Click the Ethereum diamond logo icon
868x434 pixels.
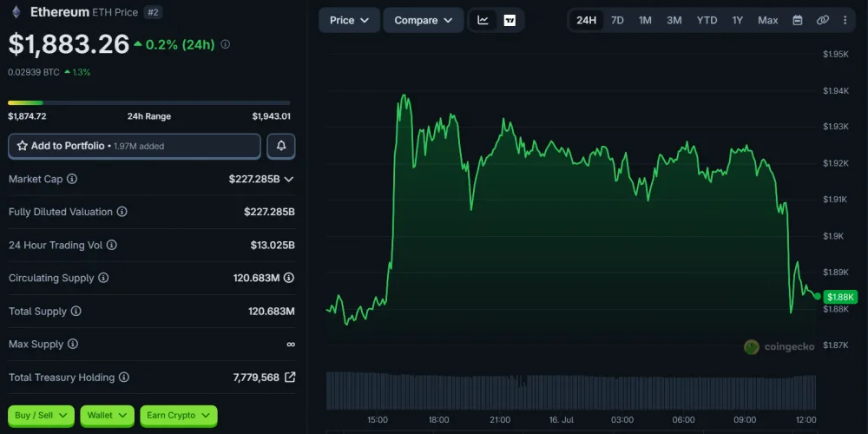(16, 11)
